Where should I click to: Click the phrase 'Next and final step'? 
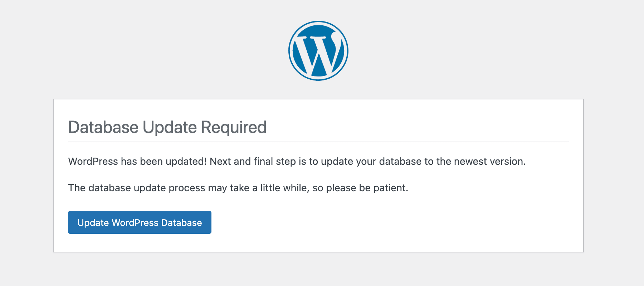click(253, 162)
